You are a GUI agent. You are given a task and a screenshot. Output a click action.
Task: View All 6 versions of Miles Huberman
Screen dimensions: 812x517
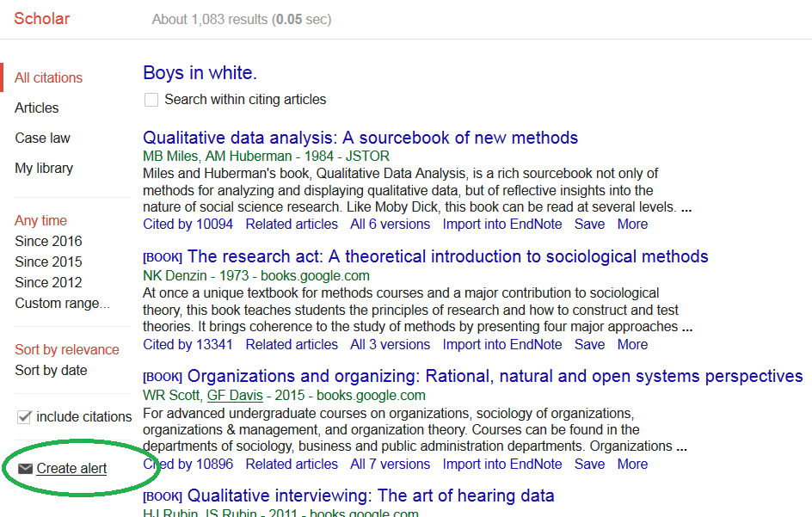[390, 224]
